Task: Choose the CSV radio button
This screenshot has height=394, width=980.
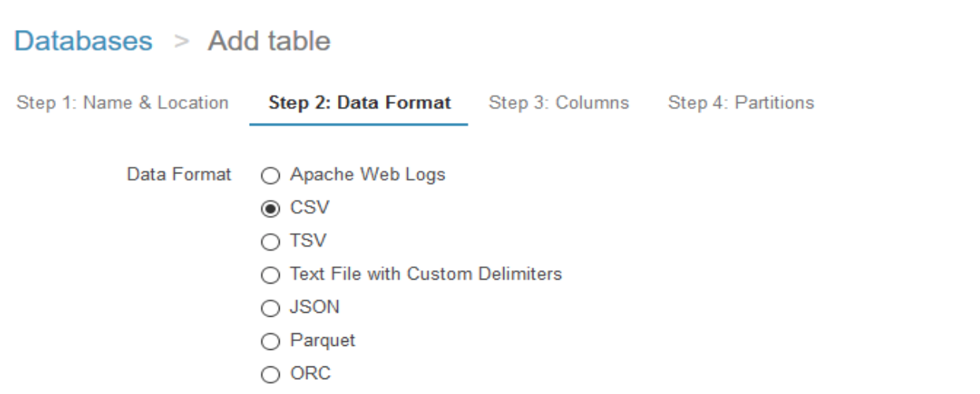Action: tap(271, 208)
